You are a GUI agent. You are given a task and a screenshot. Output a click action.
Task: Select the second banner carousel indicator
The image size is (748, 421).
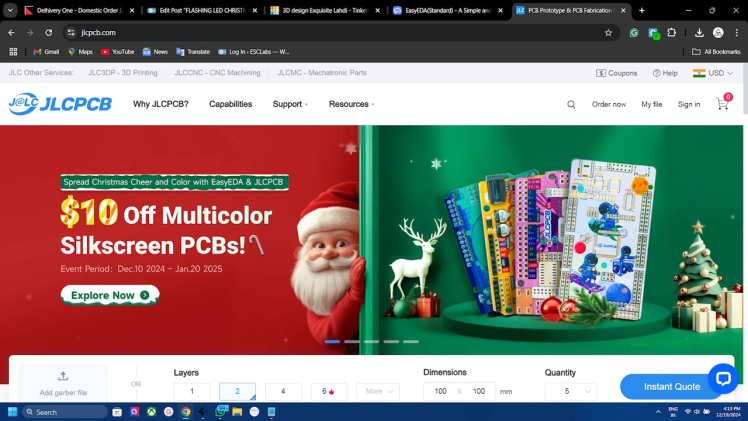pyautogui.click(x=352, y=341)
